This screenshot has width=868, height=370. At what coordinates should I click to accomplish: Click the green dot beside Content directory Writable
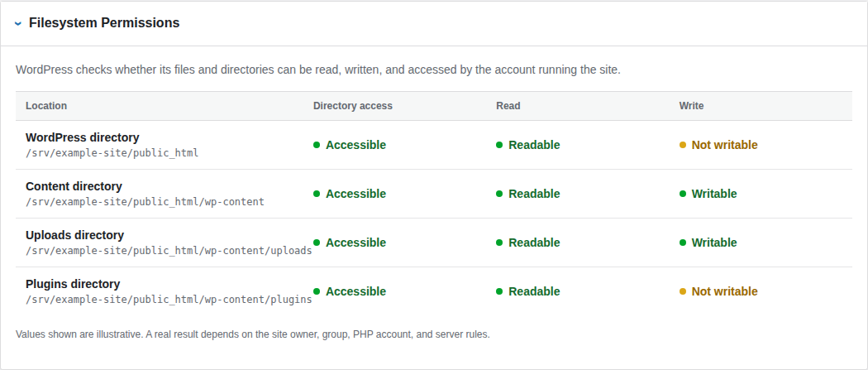pyautogui.click(x=683, y=194)
